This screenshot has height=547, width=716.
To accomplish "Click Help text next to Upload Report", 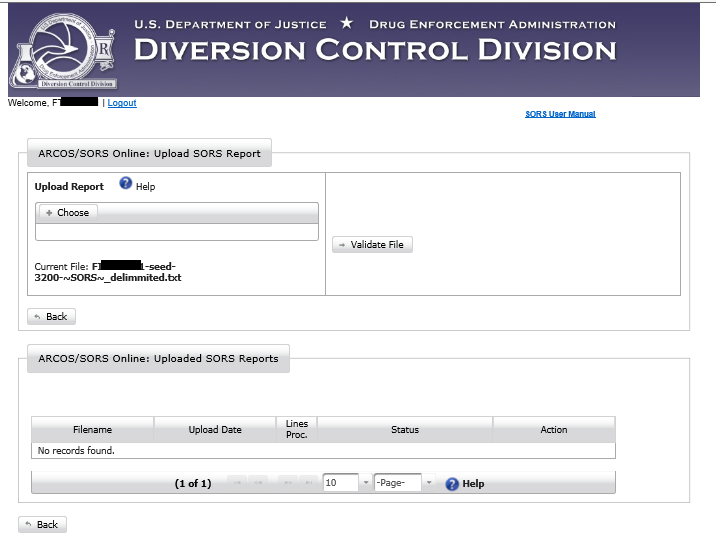I will [x=145, y=187].
